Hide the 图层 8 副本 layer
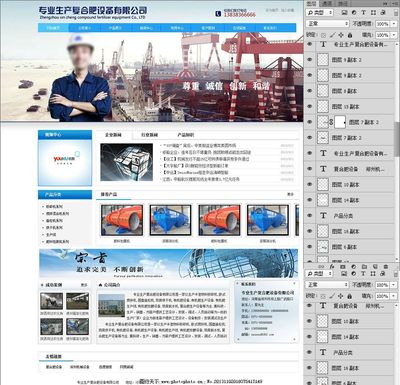Image resolution: width=400 pixels, height=385 pixels. [310, 91]
